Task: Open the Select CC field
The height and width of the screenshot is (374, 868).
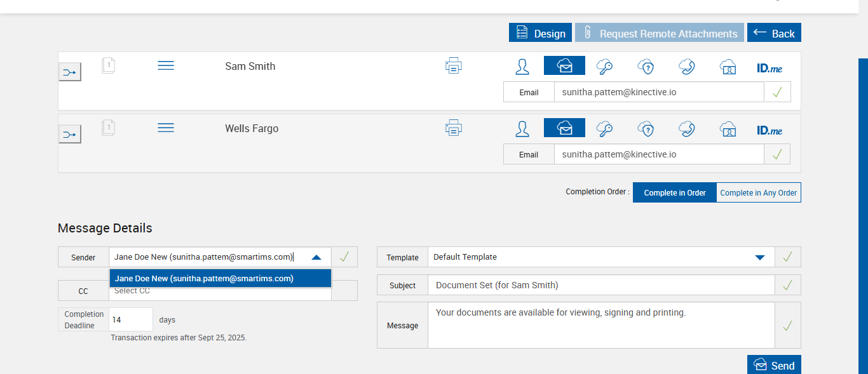Action: coord(219,291)
